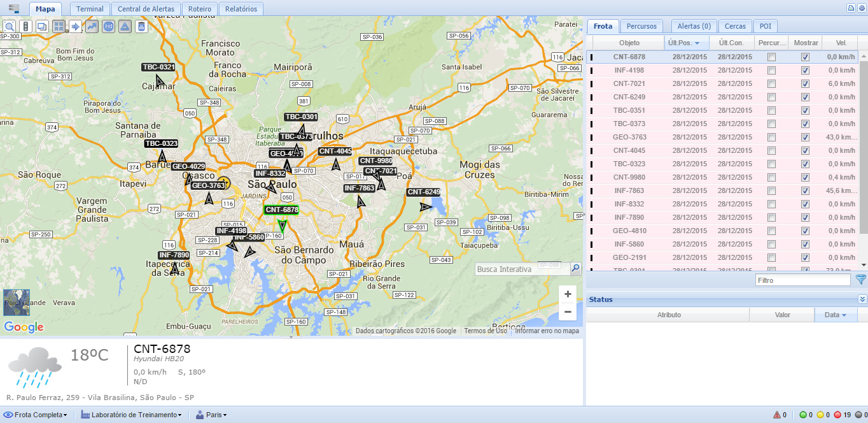Open Laboratório de Treinamento dropdown
This screenshot has height=423, width=868.
coord(132,415)
